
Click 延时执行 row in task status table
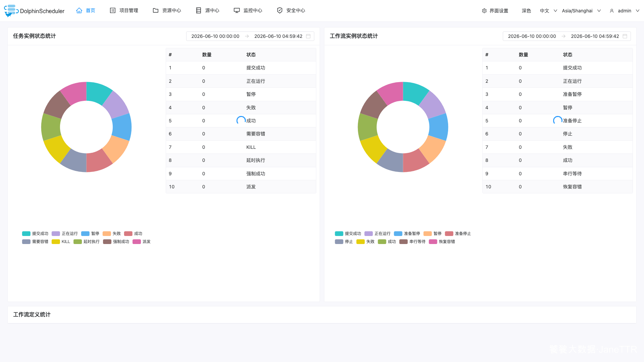(x=241, y=160)
